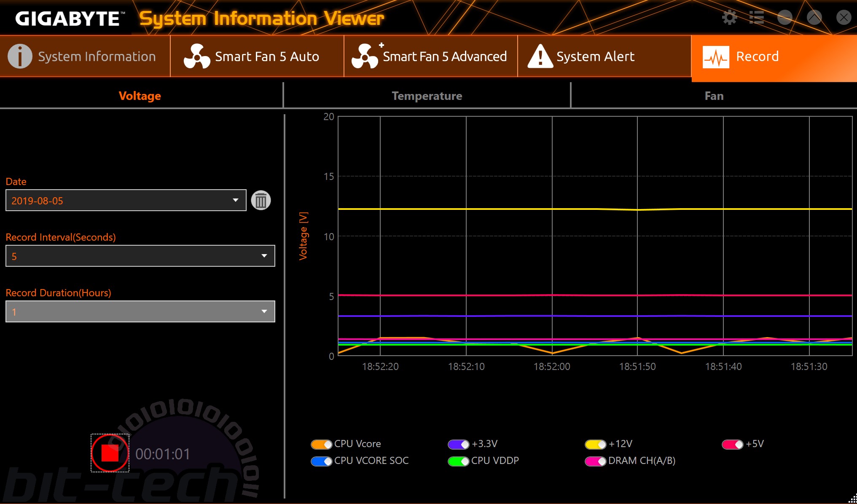Toggle the CPU VDDP graph line
Viewport: 857px width, 504px height.
(458, 461)
